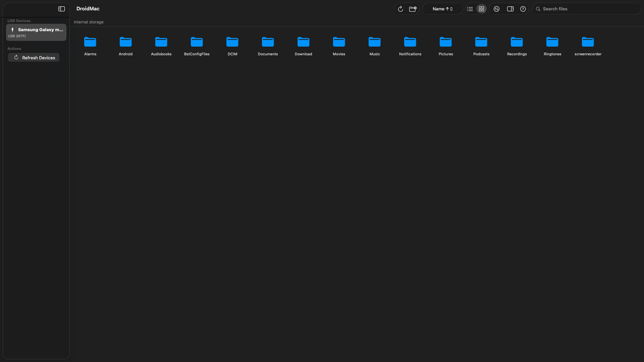This screenshot has width=644, height=362.
Task: Open the help icon in the toolbar
Action: [523, 9]
